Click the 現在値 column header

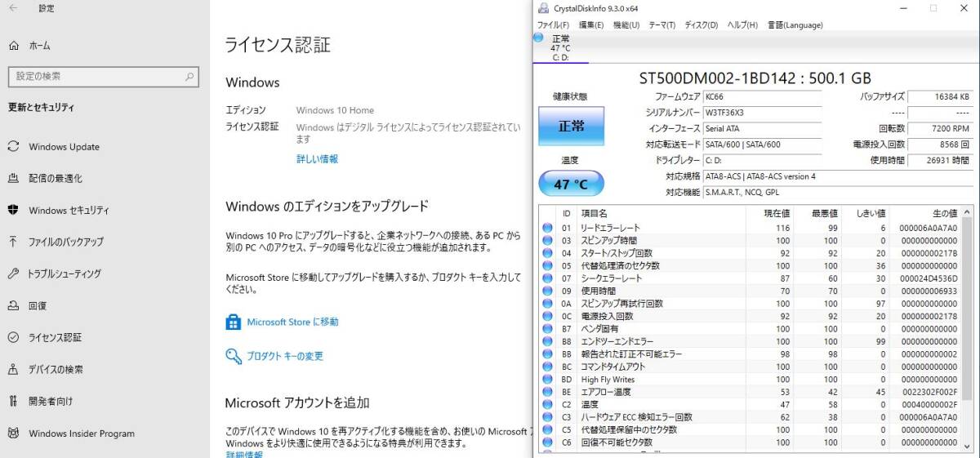770,213
